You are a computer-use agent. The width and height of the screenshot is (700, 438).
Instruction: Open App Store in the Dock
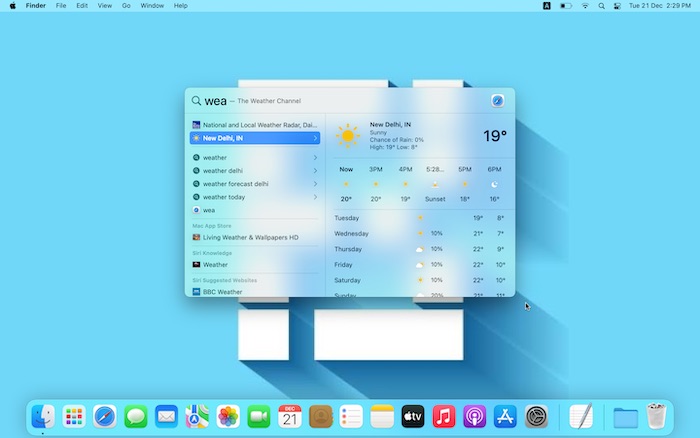coord(505,417)
